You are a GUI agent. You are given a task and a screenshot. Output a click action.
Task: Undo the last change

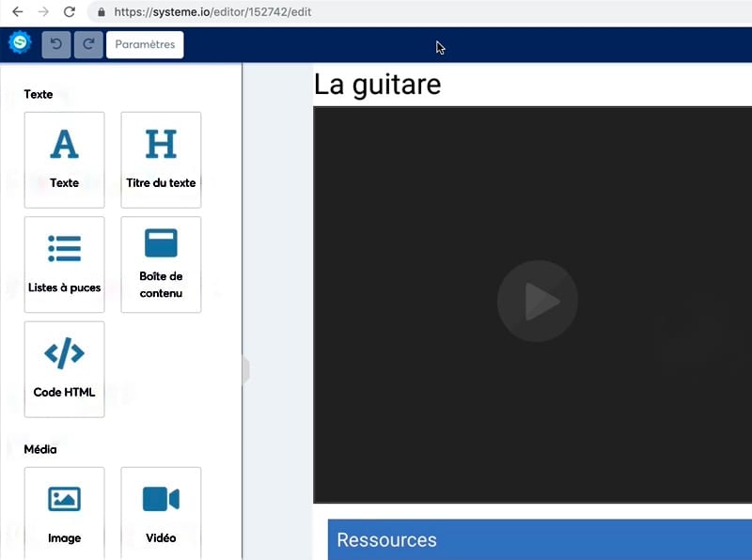55,42
